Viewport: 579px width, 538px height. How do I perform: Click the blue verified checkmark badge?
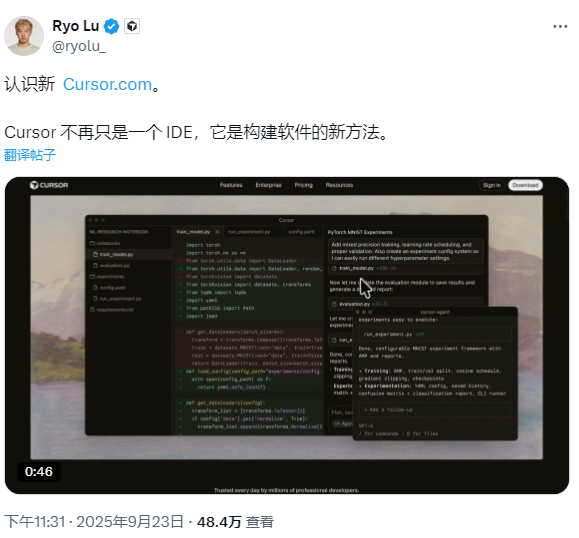[x=111, y=27]
